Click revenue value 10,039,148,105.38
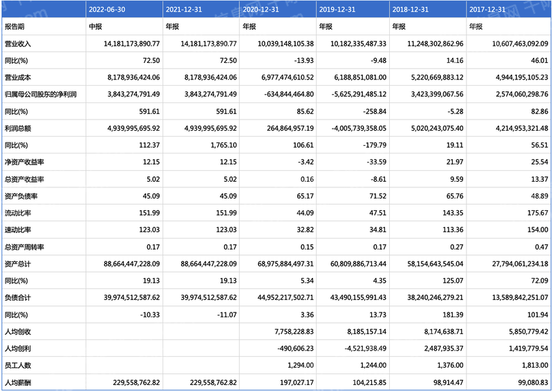The height and width of the screenshot is (392, 553). point(285,44)
